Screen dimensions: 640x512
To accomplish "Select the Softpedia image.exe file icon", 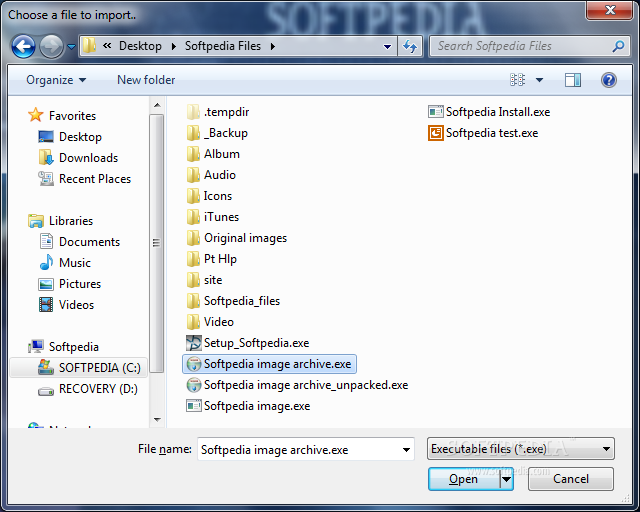I will [194, 406].
